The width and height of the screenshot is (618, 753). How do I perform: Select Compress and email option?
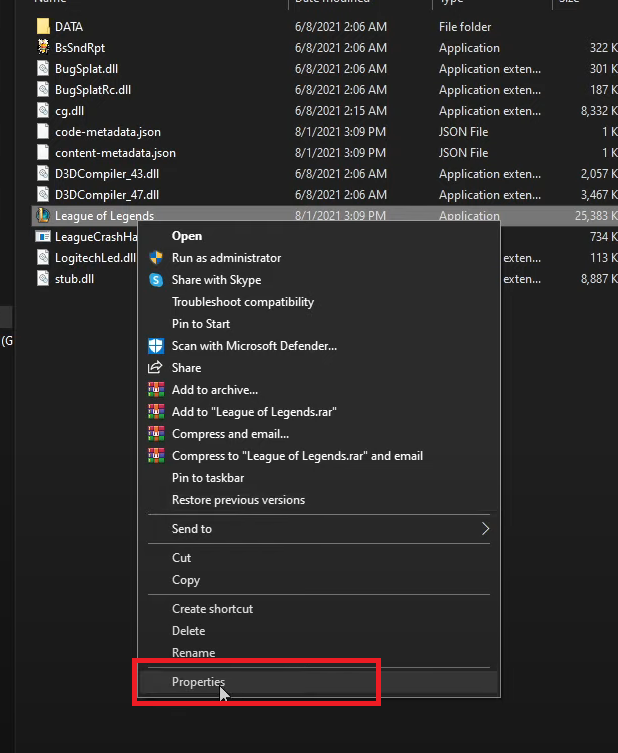(230, 434)
